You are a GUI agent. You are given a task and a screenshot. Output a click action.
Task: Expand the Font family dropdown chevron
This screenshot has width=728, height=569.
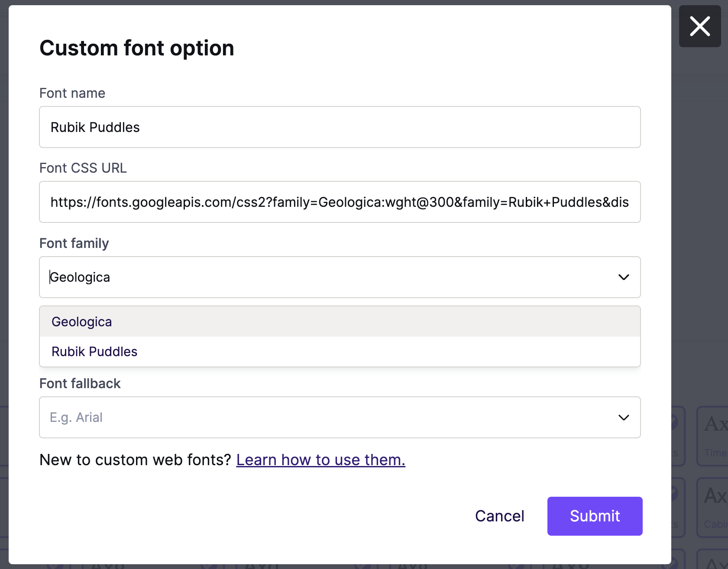point(623,277)
